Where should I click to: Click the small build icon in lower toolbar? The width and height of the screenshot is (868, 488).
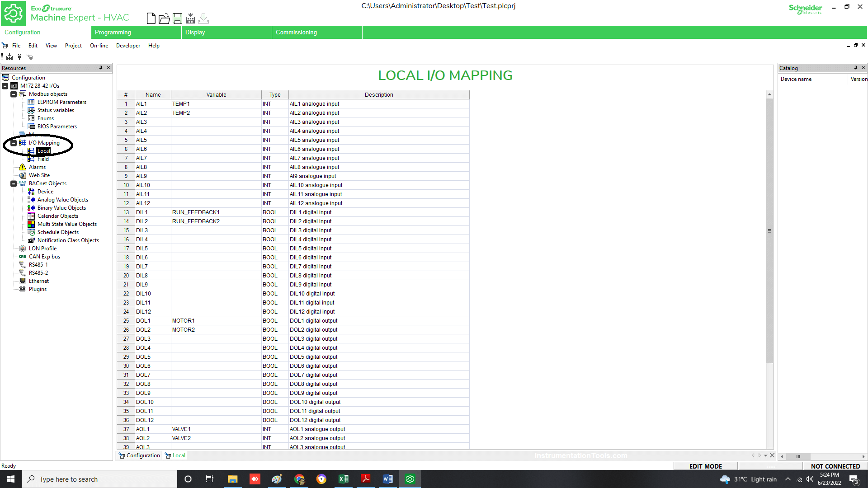(9, 57)
